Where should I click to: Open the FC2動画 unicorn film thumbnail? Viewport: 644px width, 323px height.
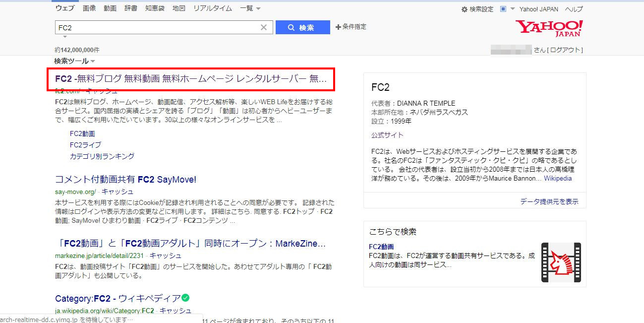[561, 262]
